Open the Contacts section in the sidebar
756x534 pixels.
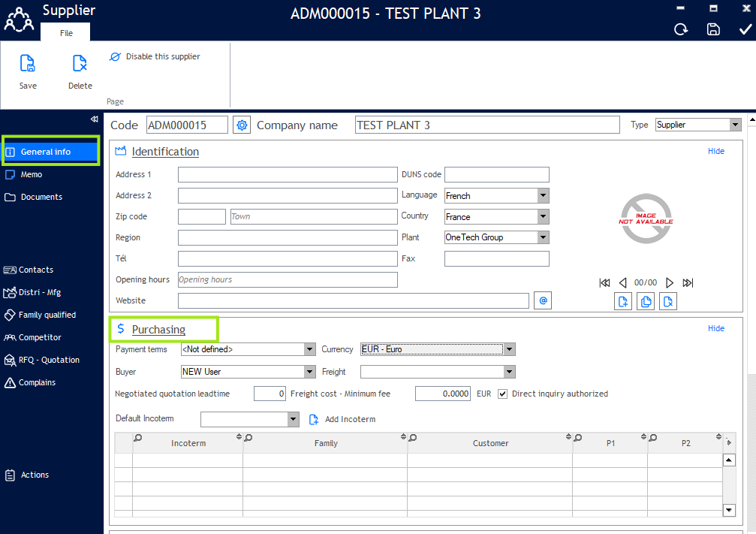click(x=35, y=270)
